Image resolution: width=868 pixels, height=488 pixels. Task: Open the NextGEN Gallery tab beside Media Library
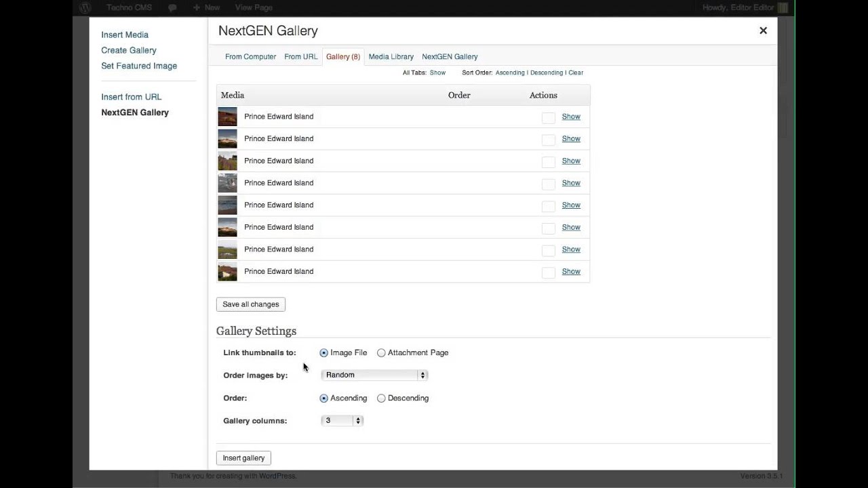pyautogui.click(x=450, y=57)
